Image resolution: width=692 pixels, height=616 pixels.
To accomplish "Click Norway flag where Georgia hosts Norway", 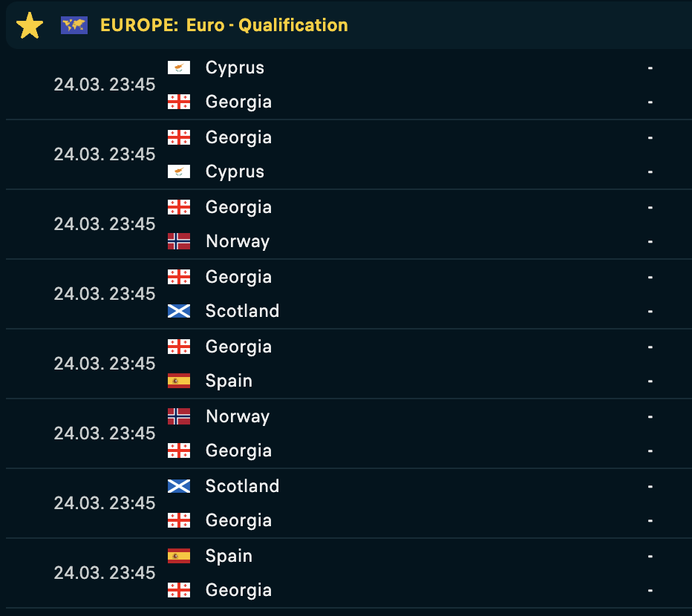I will click(x=179, y=241).
